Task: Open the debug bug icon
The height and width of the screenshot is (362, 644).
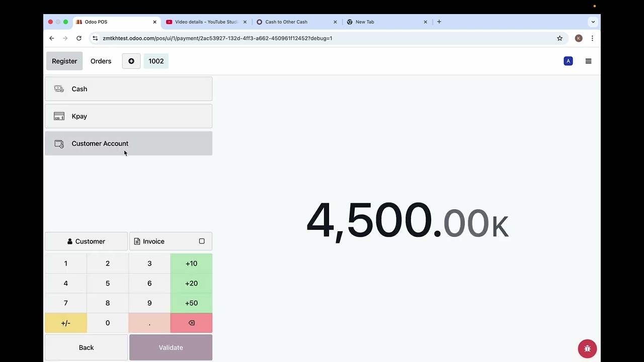Action: pyautogui.click(x=587, y=348)
